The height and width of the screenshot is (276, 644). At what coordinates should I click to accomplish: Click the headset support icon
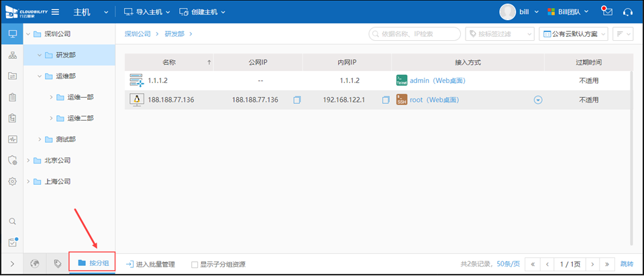628,12
